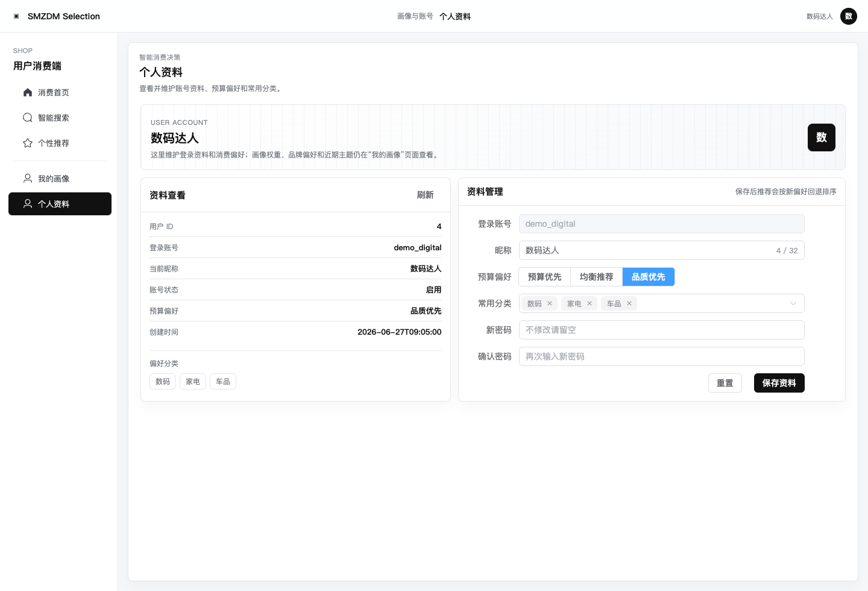Click the square 数 avatar in account banner
The width and height of the screenshot is (868, 591).
[x=822, y=137]
